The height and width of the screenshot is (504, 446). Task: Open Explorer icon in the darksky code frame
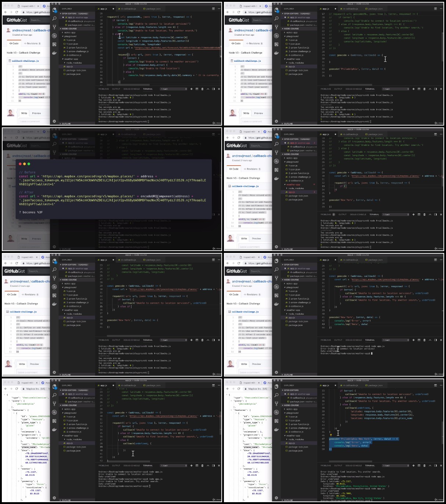coord(54,10)
